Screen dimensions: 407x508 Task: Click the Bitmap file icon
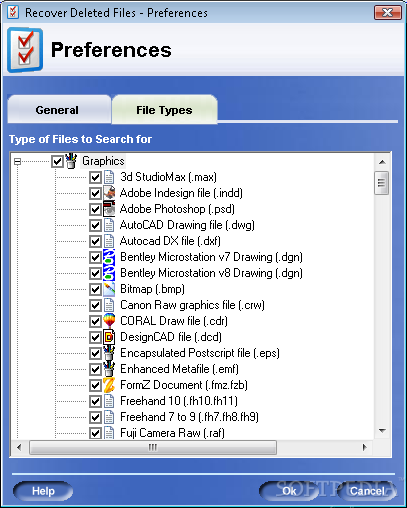tap(109, 289)
